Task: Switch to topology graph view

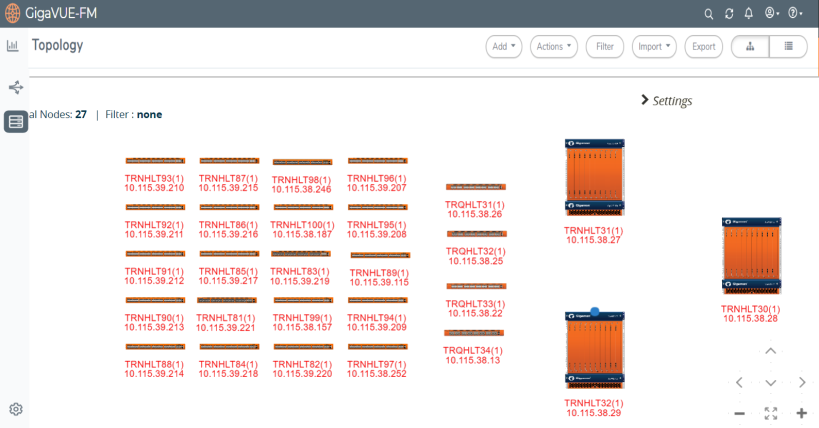Action: (750, 46)
